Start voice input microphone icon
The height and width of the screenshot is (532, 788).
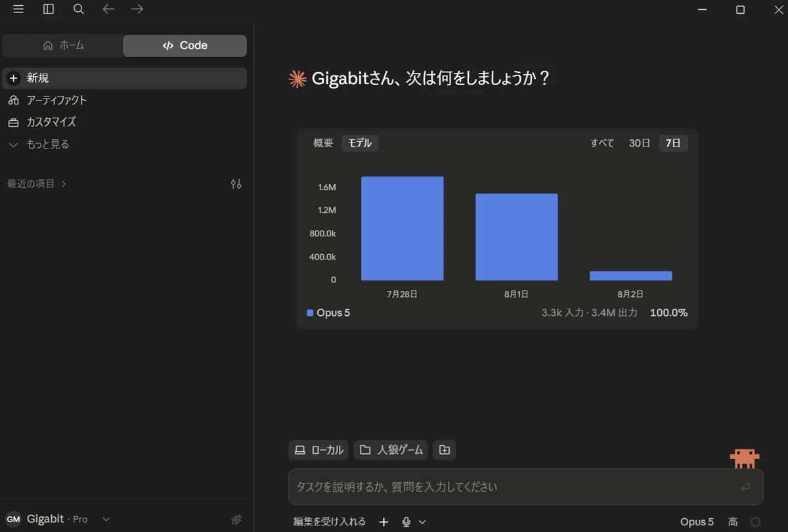(406, 521)
